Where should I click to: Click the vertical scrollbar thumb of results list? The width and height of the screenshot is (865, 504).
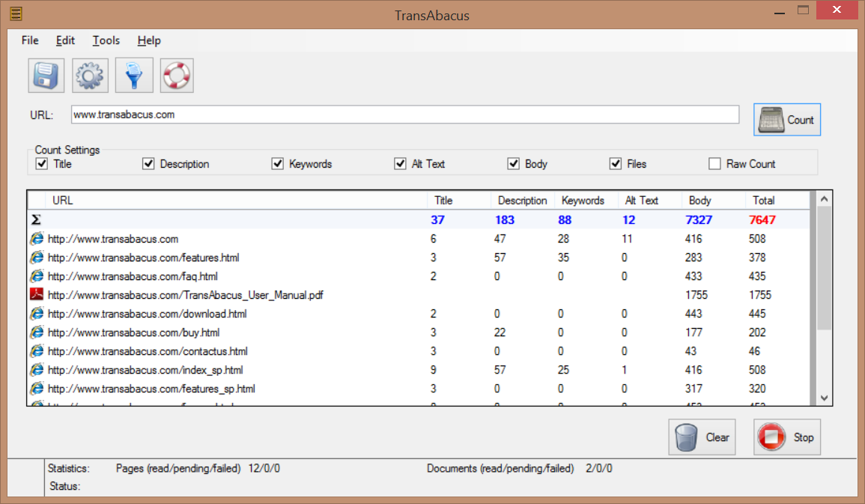point(824,269)
